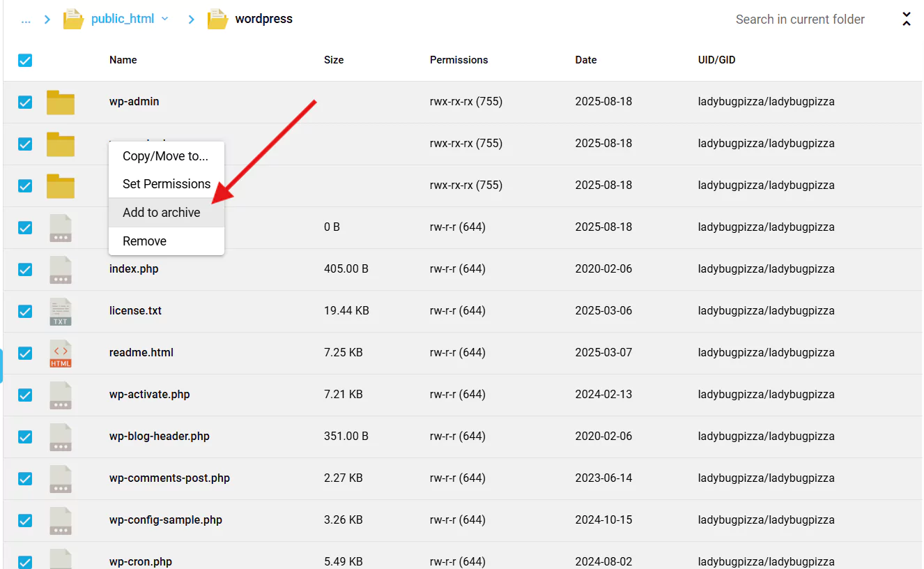Open the public_html folder icon in breadcrumb
The image size is (924, 569).
pyautogui.click(x=73, y=19)
